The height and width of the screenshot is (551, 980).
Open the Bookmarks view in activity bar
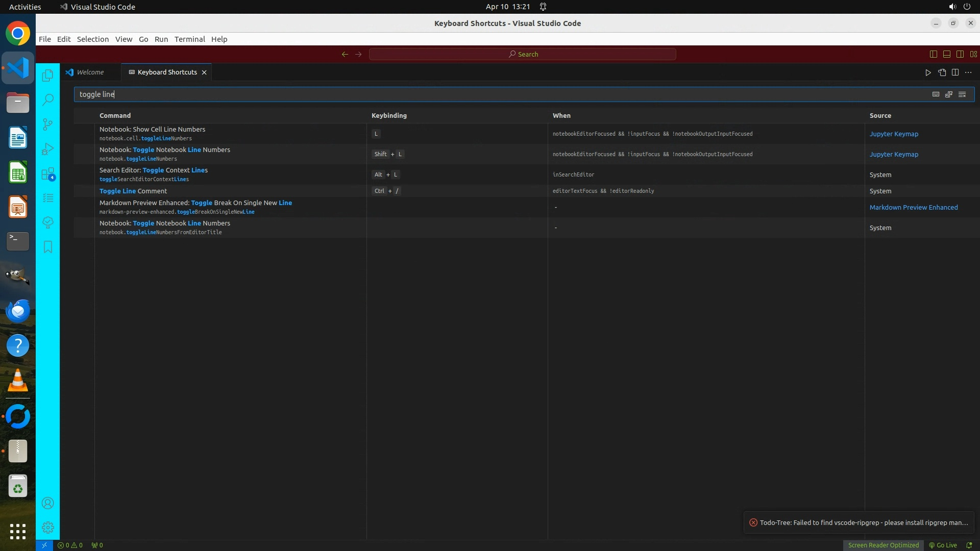click(x=47, y=247)
